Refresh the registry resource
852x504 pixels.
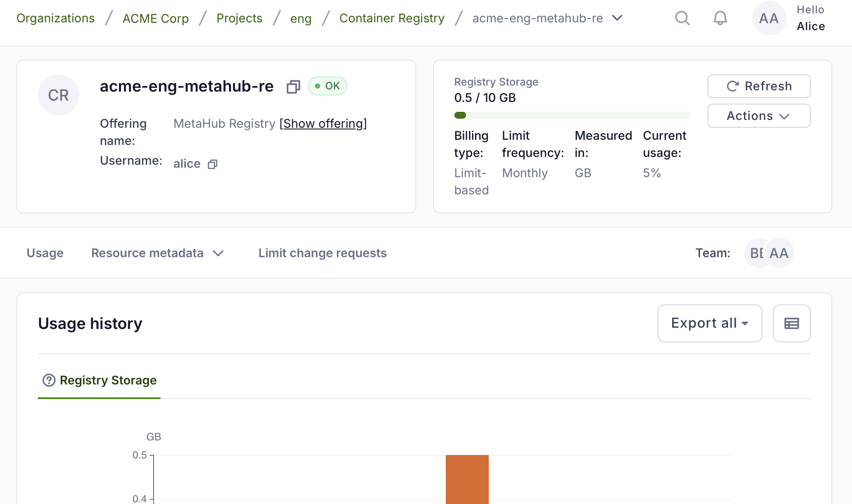759,86
